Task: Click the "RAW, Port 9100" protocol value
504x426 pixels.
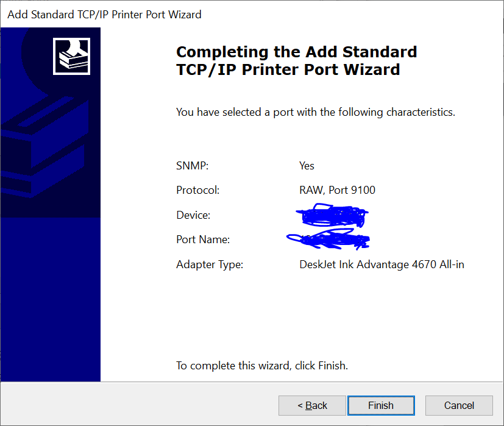Action: click(337, 190)
